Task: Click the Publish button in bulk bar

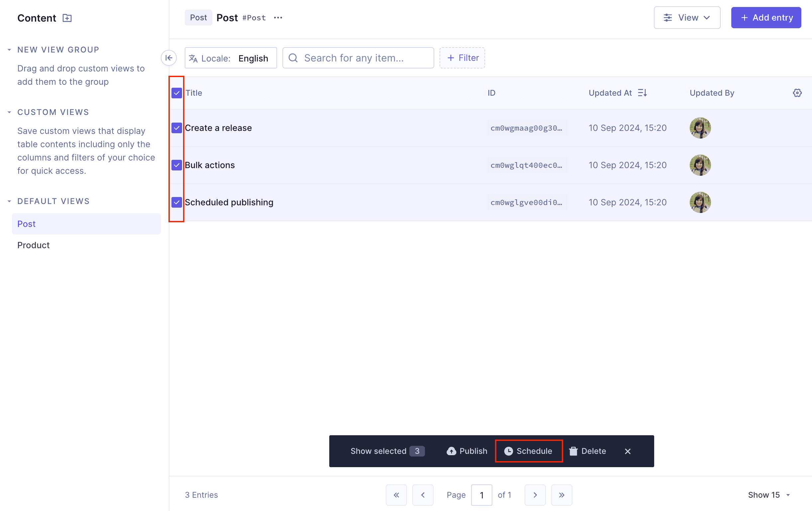Action: 467,451
